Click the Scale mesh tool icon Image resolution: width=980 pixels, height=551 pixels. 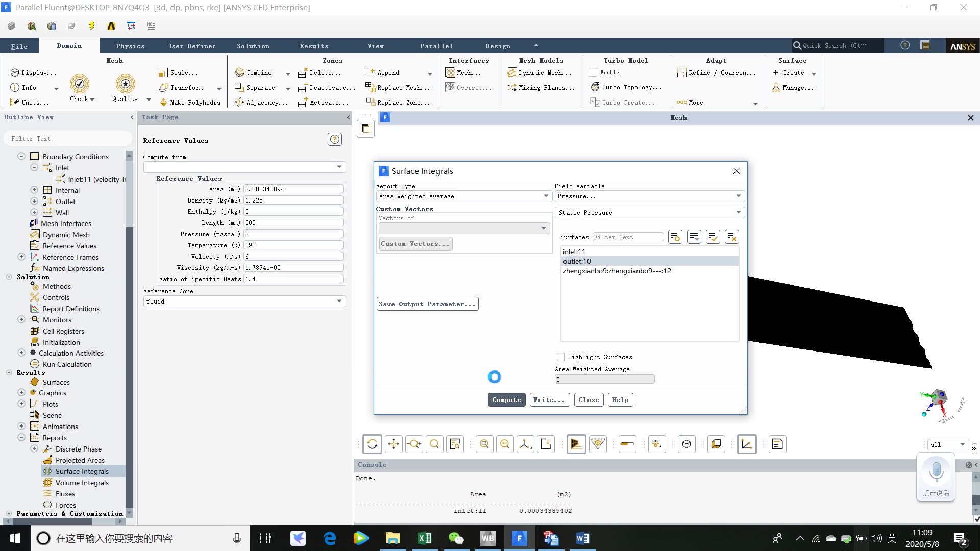coord(162,72)
